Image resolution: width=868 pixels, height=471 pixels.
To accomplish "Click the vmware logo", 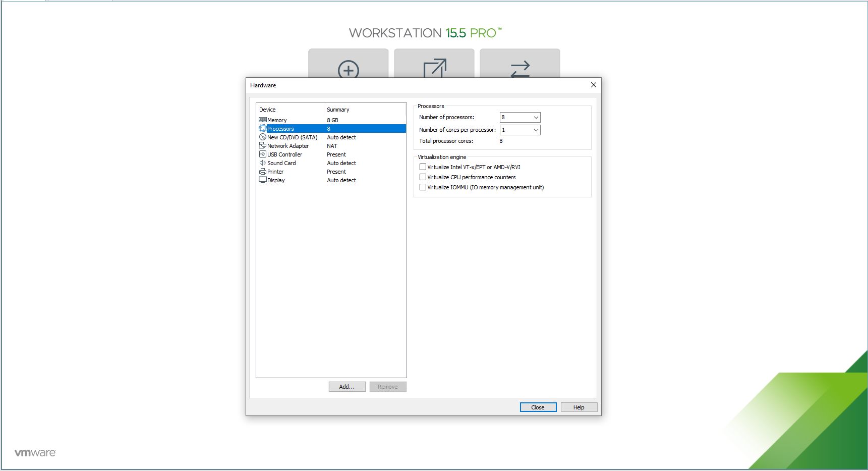I will click(35, 453).
